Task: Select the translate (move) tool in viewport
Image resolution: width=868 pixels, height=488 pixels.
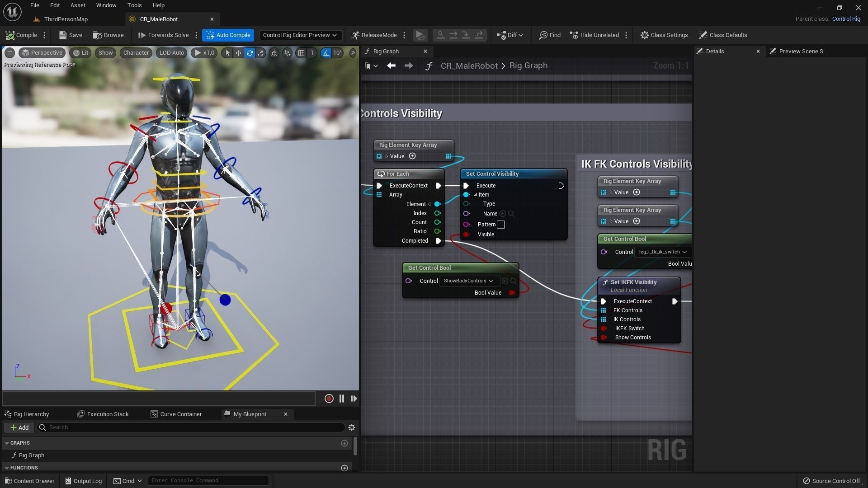Action: 238,53
